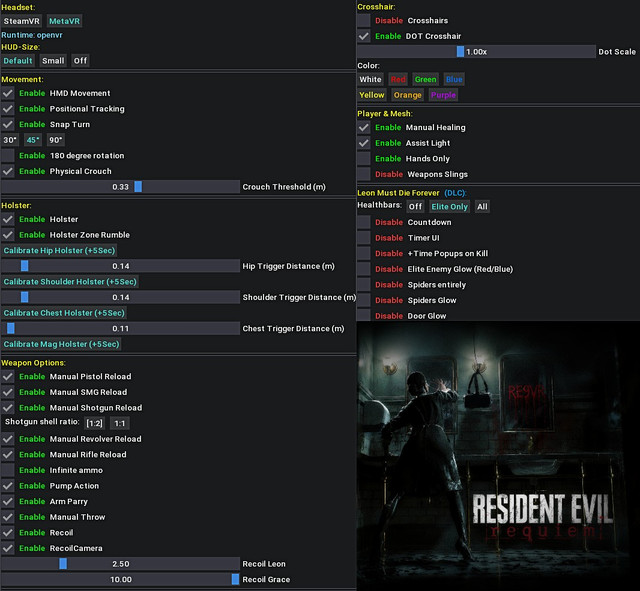Image resolution: width=640 pixels, height=591 pixels.
Task: Choose the 30° snap turn angle
Action: pyautogui.click(x=10, y=140)
